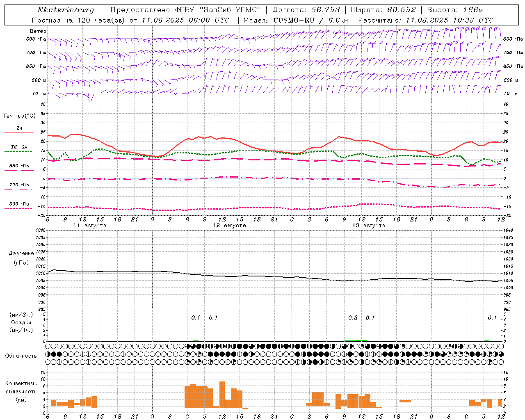Viewport: 525px width, 420px height.
Task: Select the "Тем-ра(°C)" temperature panel label
Action: (x=19, y=116)
